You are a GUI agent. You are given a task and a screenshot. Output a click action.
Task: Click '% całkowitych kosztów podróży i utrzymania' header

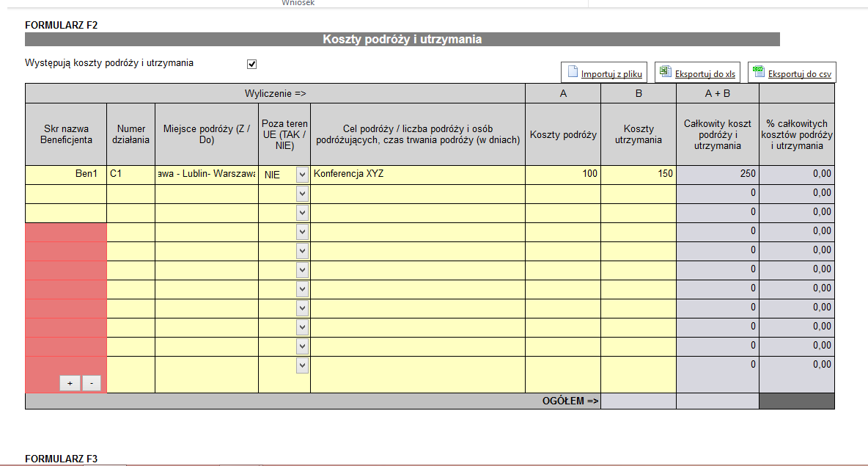tap(797, 134)
